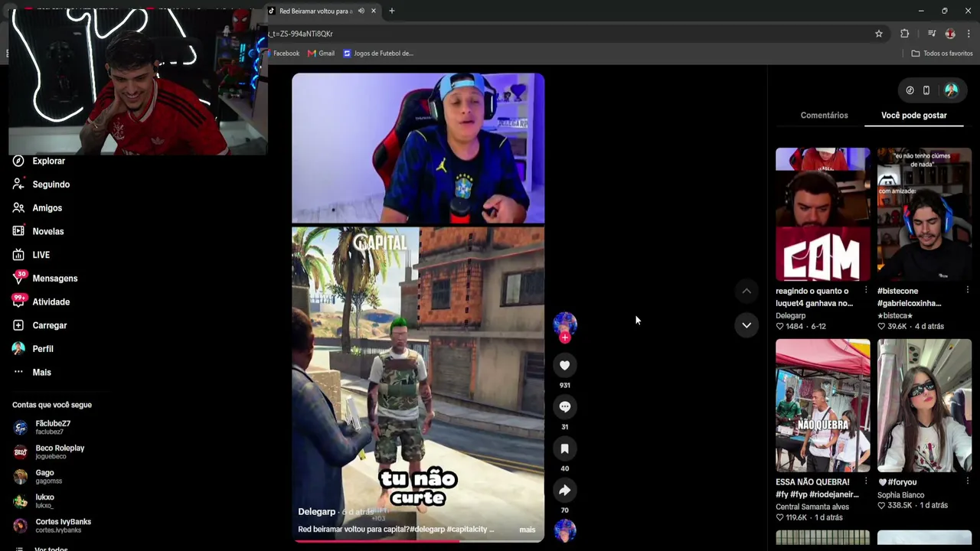
Task: Open the ★bisteca★ author link
Action: 895,315
